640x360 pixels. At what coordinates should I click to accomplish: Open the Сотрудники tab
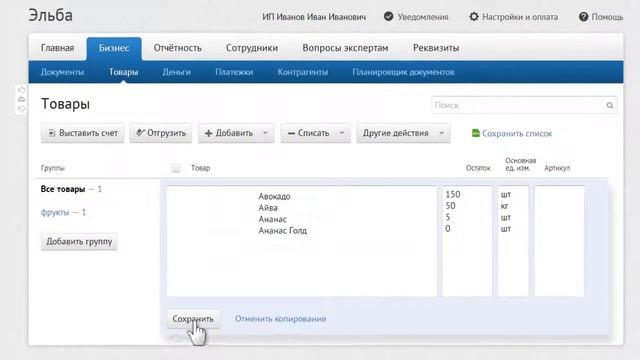(x=252, y=48)
